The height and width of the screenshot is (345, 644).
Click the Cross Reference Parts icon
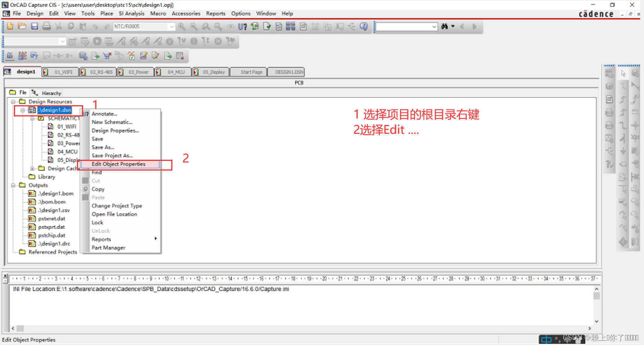pos(291,26)
